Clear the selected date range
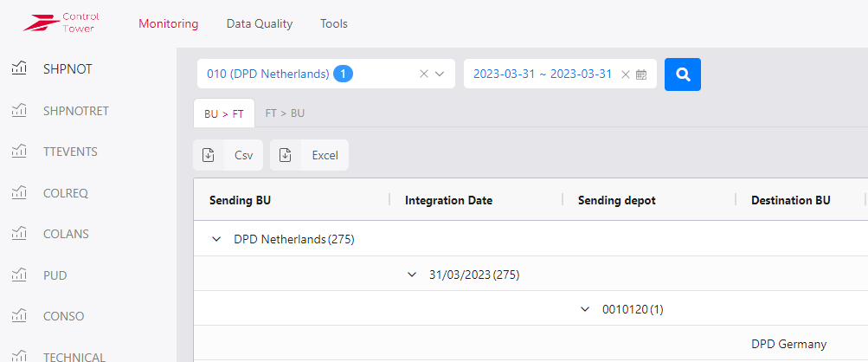Viewport: 868px width, 362px height. 625,74
